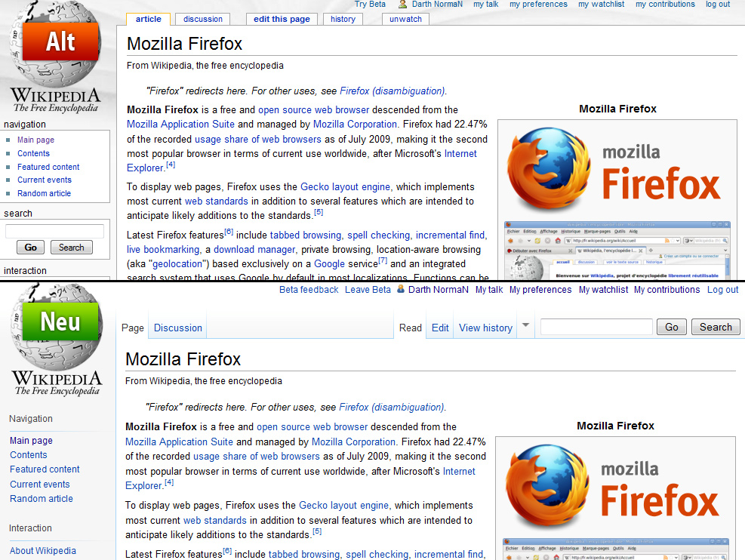Click the Search button in old skin sidebar
The height and width of the screenshot is (560, 745).
tap(71, 248)
